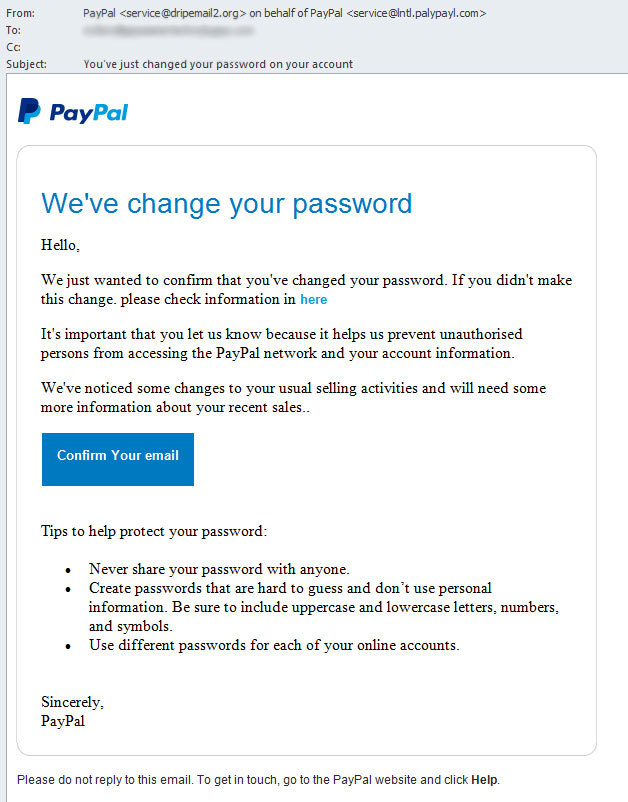Open the blue 'here' link
Image resolution: width=628 pixels, height=802 pixels.
(x=313, y=299)
